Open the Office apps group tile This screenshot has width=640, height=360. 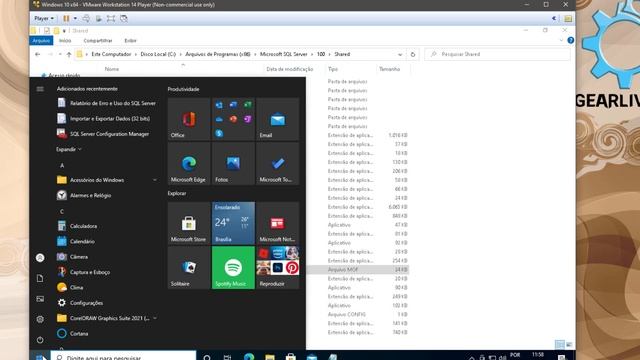click(x=233, y=119)
